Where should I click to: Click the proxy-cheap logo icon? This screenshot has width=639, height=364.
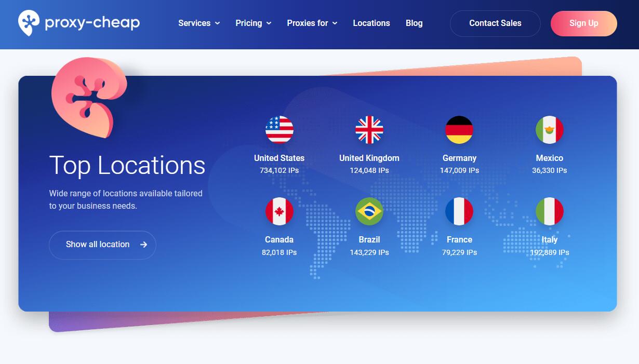(29, 23)
